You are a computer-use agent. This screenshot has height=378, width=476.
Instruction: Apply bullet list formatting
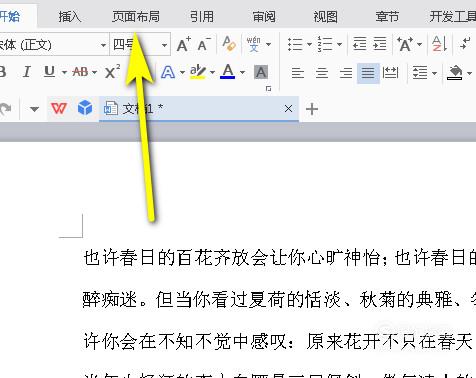pyautogui.click(x=295, y=44)
